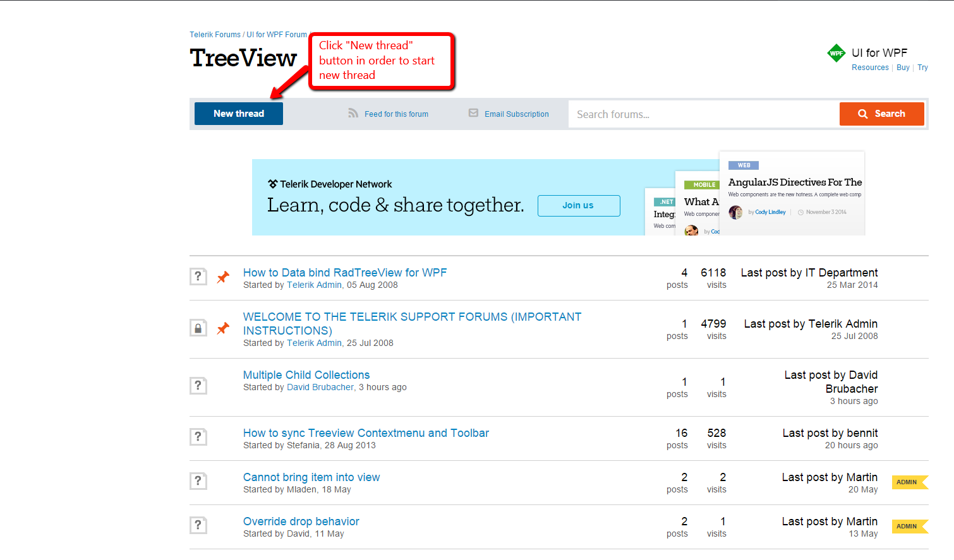Open How to sync Treeview Contextmenu thread
Image resolution: width=954 pixels, height=560 pixels.
(x=366, y=433)
